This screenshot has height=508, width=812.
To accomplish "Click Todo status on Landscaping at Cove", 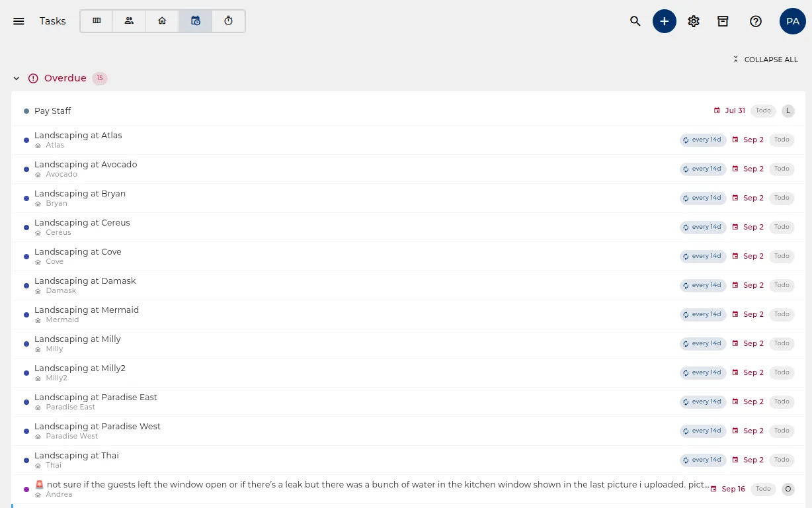I will [782, 256].
